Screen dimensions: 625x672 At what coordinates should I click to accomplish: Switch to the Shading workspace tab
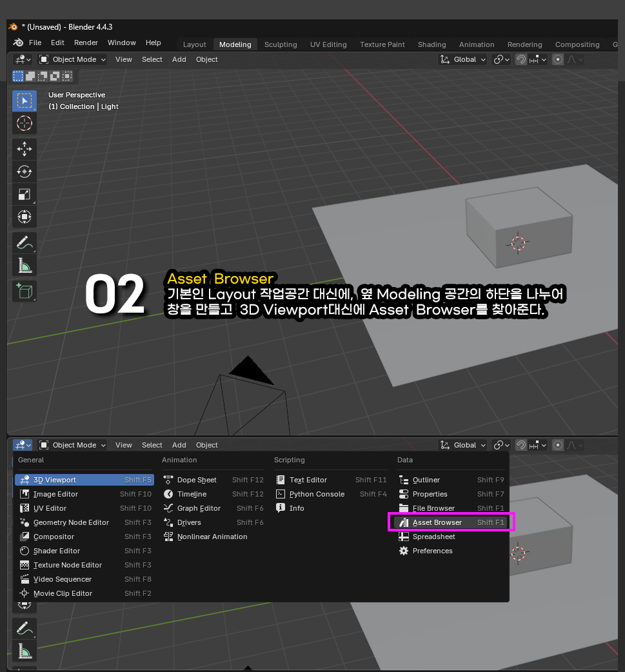coord(432,44)
